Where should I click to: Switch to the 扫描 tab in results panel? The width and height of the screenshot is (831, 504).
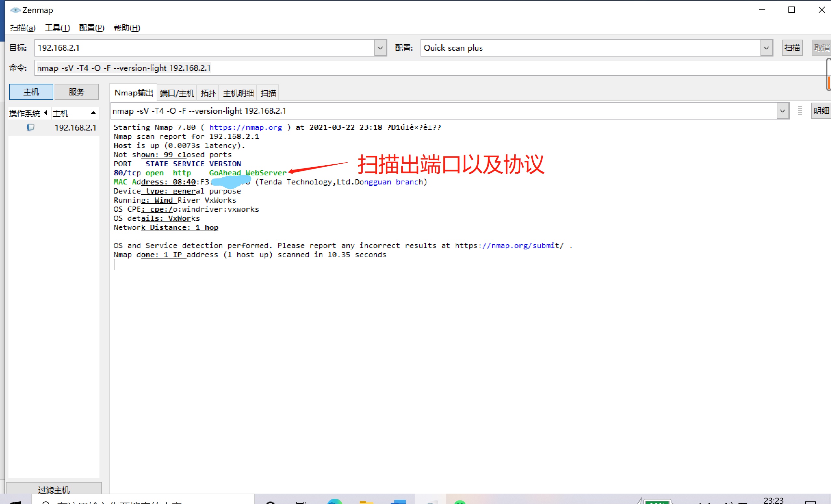click(268, 93)
